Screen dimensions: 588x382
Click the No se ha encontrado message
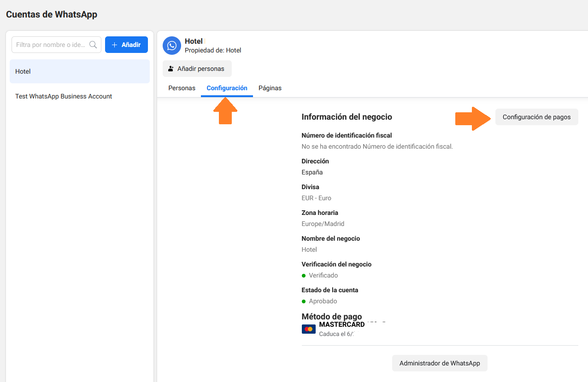pyautogui.click(x=377, y=146)
